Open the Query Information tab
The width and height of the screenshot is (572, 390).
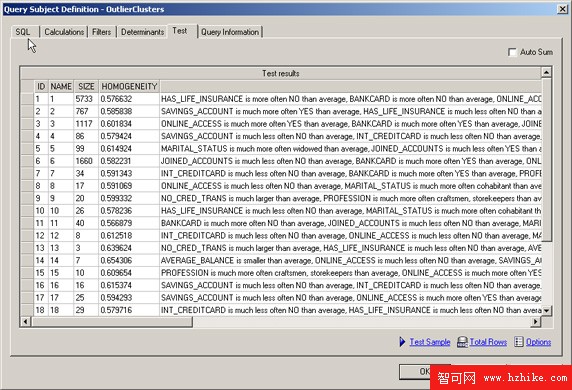coord(230,32)
